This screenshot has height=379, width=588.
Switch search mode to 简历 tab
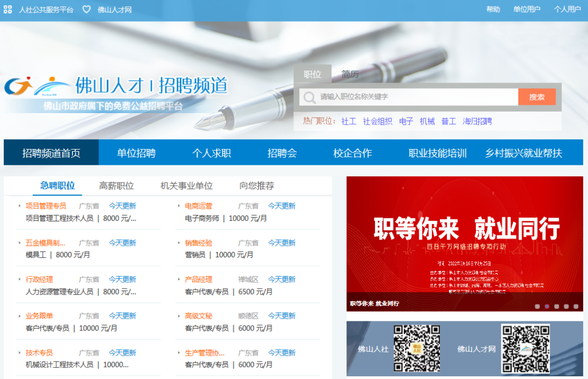[x=350, y=74]
